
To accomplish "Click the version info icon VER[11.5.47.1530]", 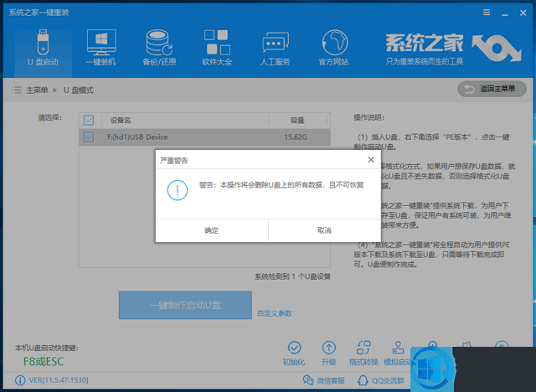I will pos(20,380).
